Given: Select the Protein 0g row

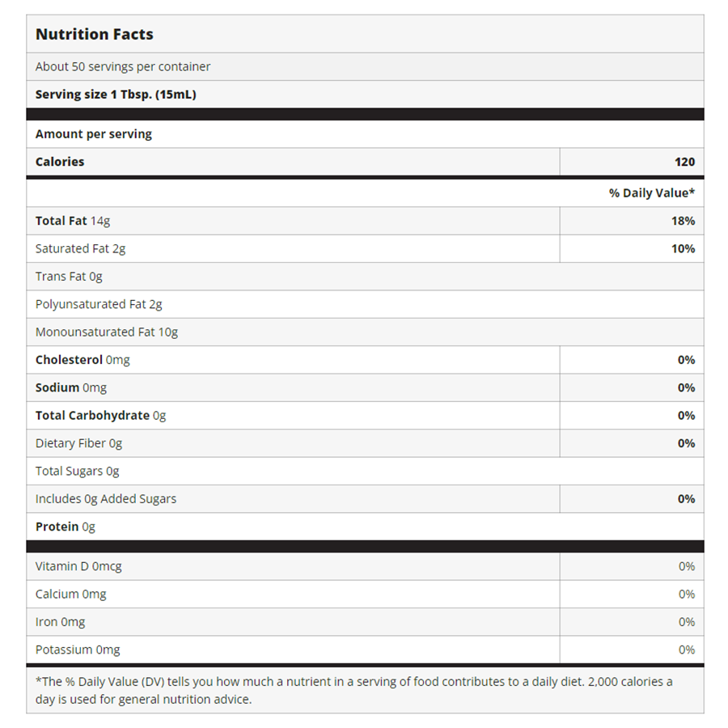Looking at the screenshot, I should pos(66,527).
